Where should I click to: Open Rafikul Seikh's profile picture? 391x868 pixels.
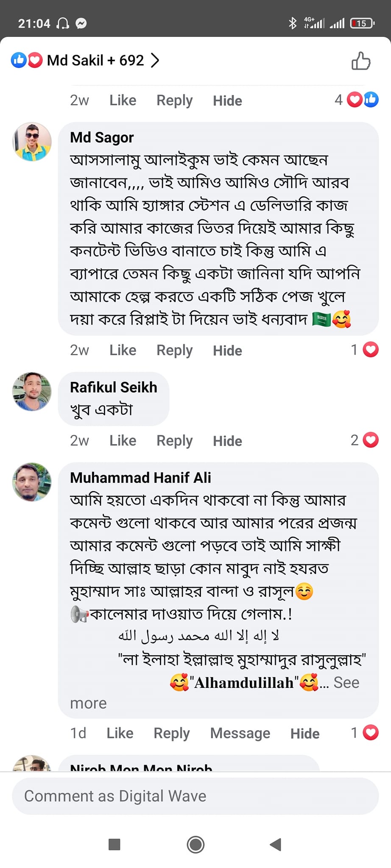tap(32, 392)
